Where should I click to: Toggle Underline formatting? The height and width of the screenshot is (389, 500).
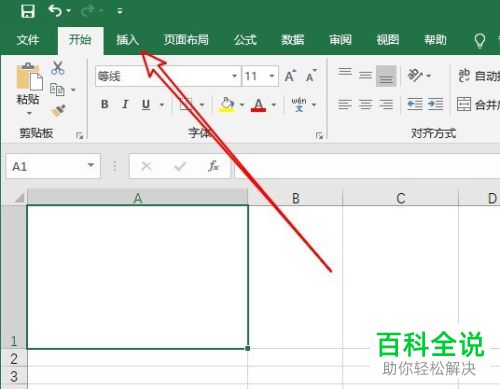tap(146, 105)
